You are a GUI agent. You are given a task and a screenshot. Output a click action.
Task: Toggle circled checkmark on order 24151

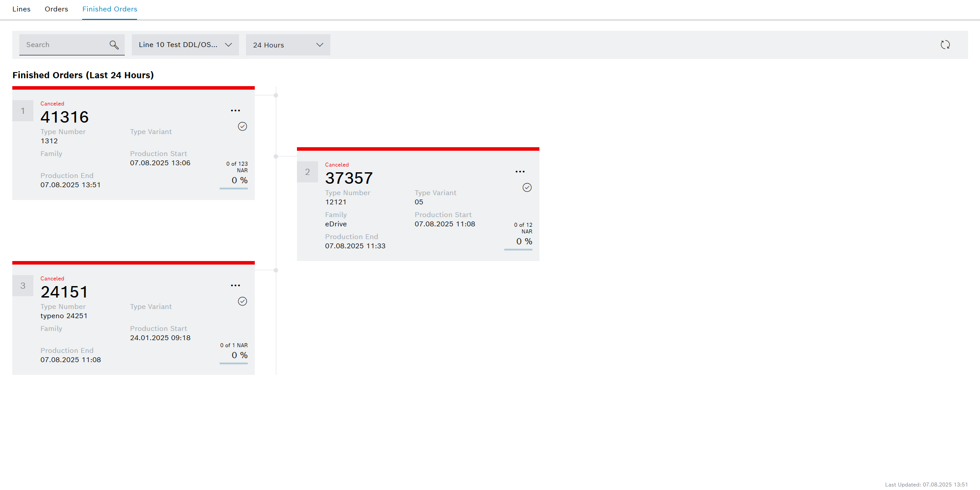[242, 301]
